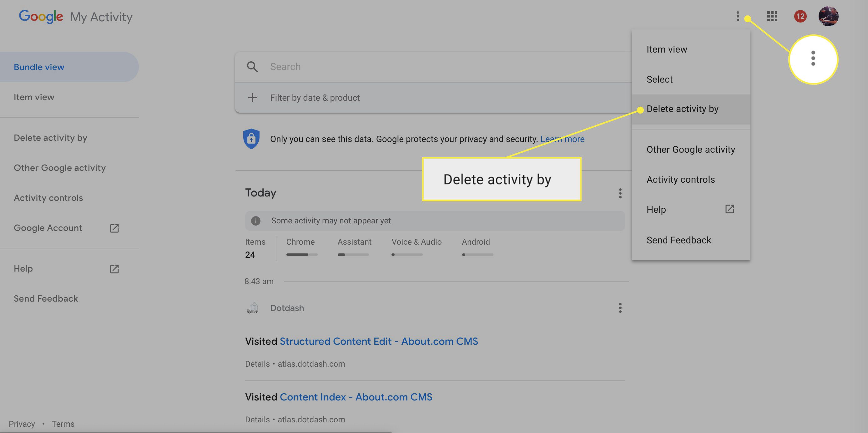This screenshot has height=433, width=868.
Task: Click the blue privacy shield icon
Action: pyautogui.click(x=251, y=139)
